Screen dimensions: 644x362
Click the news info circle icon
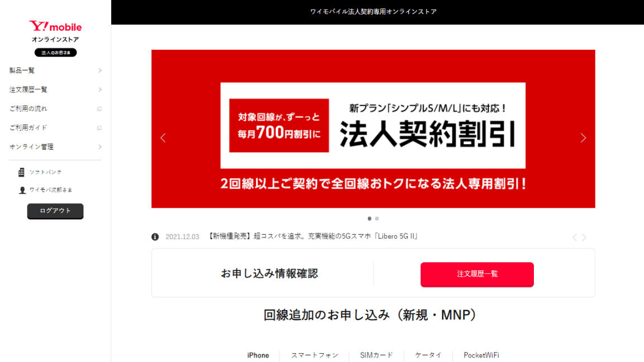tap(155, 237)
